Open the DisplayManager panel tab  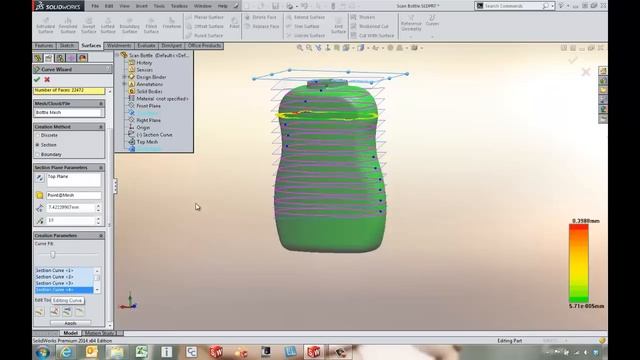coord(82,58)
